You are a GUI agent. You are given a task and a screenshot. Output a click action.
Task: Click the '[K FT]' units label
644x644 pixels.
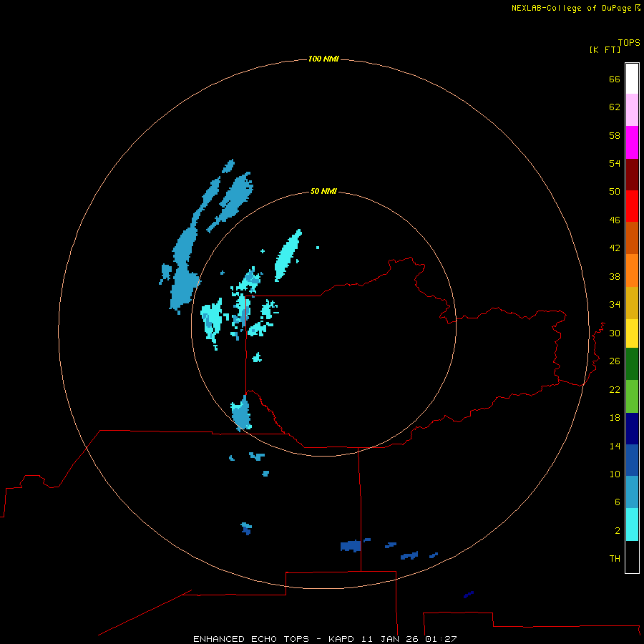605,49
